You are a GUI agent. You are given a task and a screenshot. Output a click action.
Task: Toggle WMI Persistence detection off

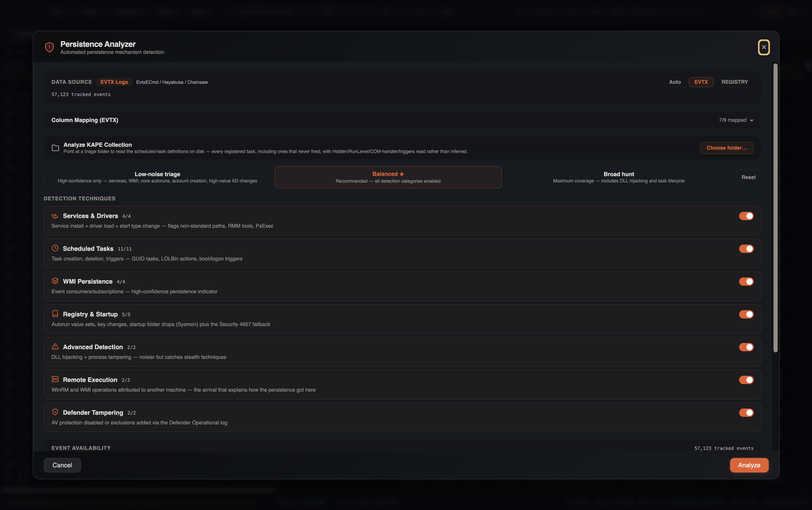point(746,282)
